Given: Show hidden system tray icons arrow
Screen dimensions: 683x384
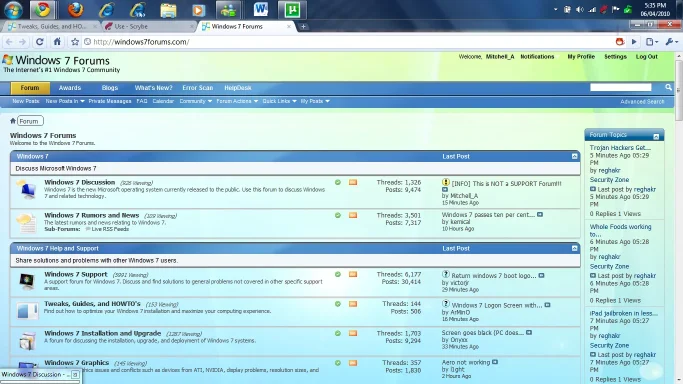Looking at the screenshot, I should point(555,9).
